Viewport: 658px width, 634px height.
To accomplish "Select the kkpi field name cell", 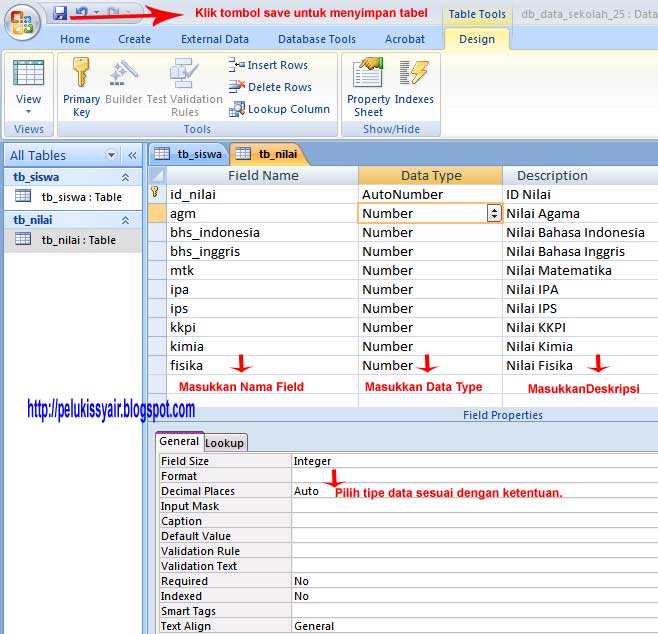I will (x=263, y=327).
